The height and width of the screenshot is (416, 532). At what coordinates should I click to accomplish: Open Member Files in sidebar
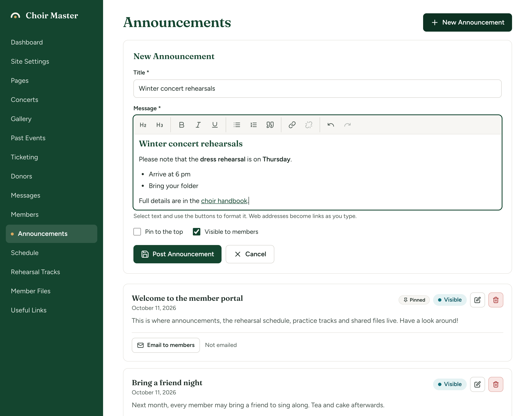click(51, 291)
